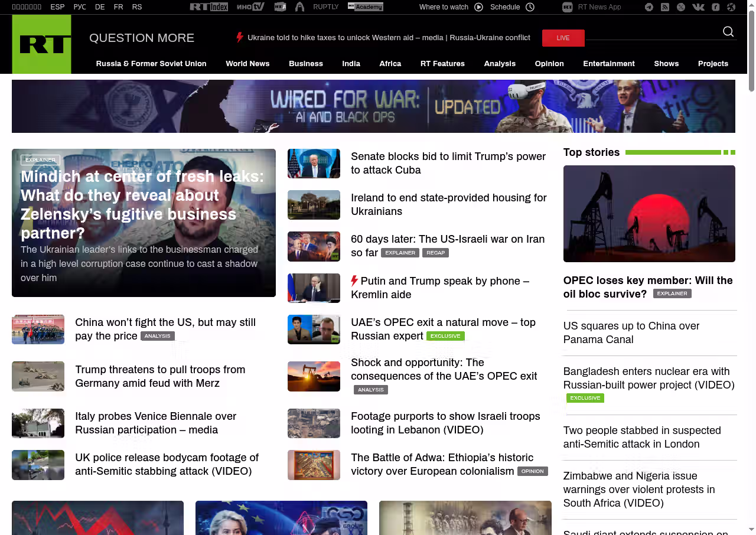
Task: Open the World News menu section
Action: [247, 64]
